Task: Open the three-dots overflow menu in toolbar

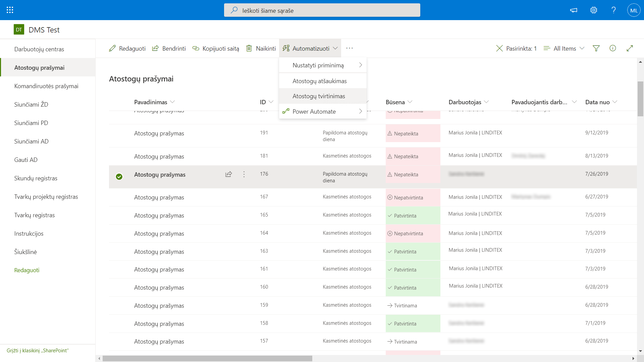Action: (350, 48)
